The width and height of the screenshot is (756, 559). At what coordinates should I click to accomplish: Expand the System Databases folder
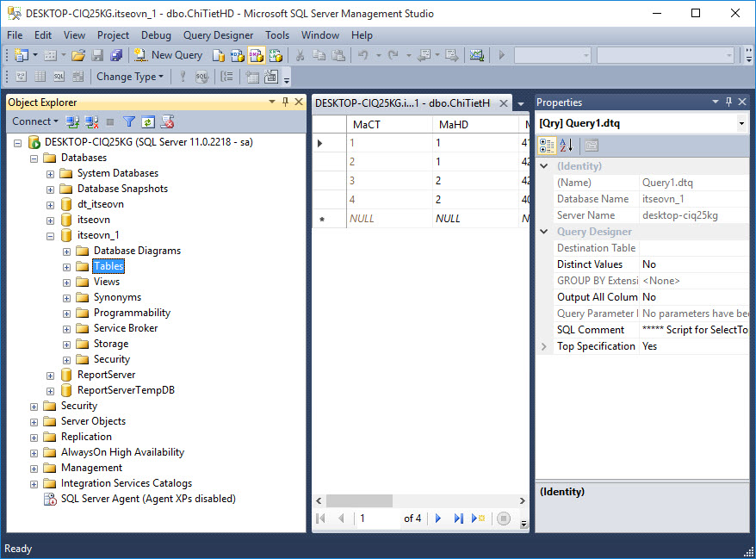50,174
